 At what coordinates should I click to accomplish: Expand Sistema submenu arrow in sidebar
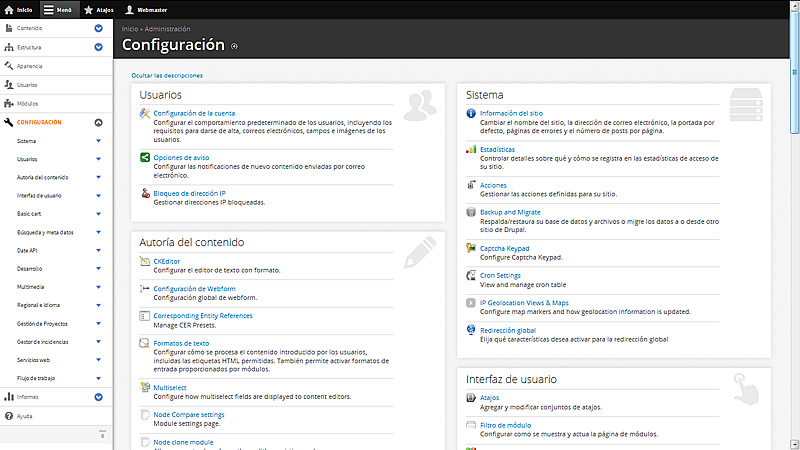click(98, 141)
